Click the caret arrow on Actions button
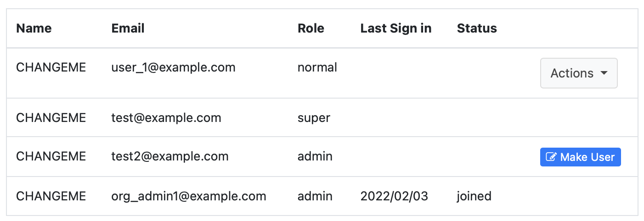Image resolution: width=644 pixels, height=221 pixels. [x=604, y=73]
